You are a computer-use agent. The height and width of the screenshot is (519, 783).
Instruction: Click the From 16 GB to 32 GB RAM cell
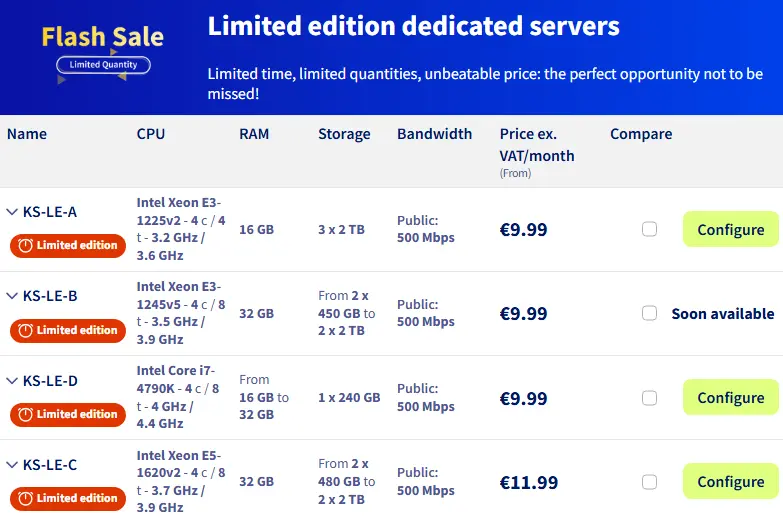pyautogui.click(x=264, y=397)
